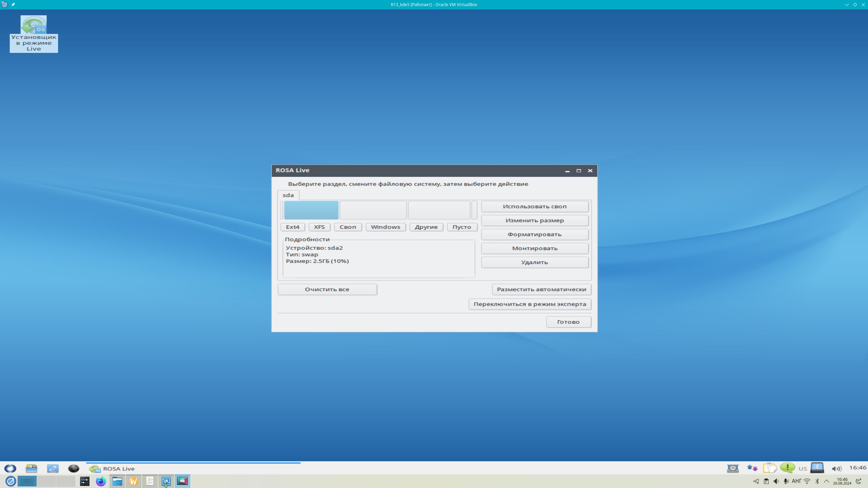Toggle the host АНГ language indicator
Viewport: 868px width, 488px height.
pyautogui.click(x=796, y=481)
